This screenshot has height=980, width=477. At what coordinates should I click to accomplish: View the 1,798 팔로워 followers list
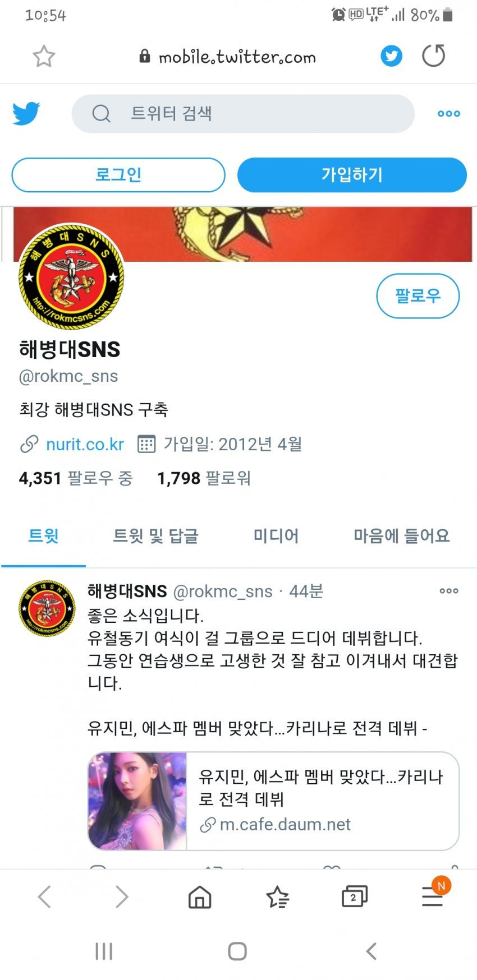(204, 478)
